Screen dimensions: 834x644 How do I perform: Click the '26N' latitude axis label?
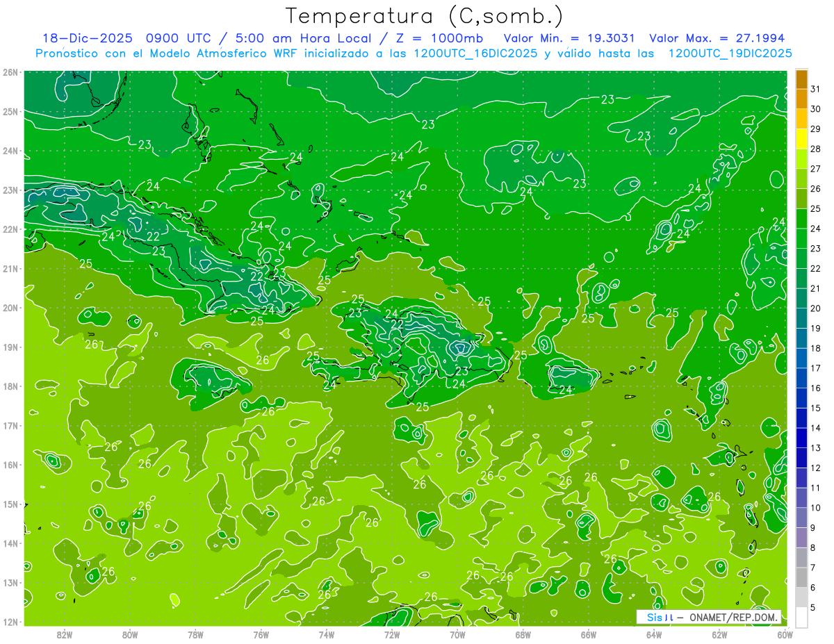pyautogui.click(x=10, y=72)
